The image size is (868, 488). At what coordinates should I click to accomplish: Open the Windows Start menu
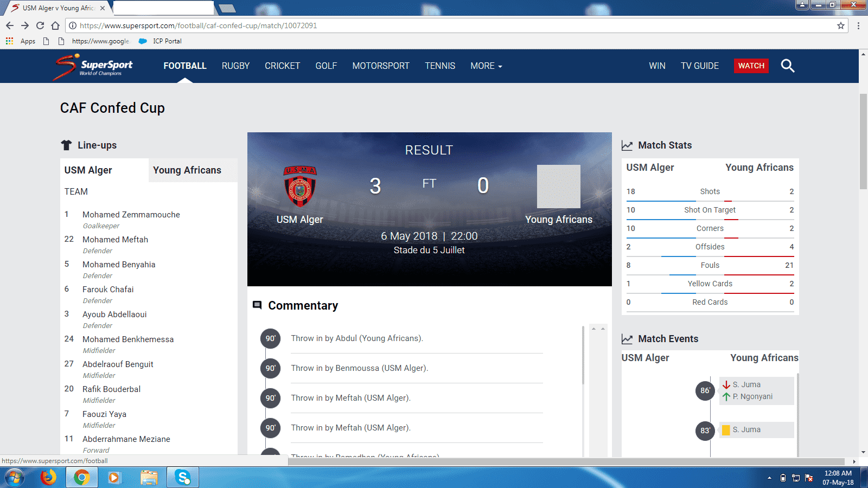coord(15,478)
